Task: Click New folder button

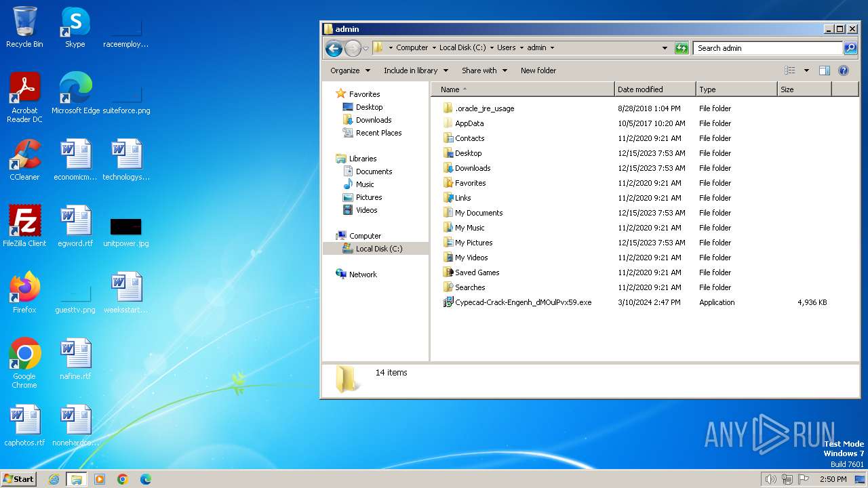Action: coord(538,70)
